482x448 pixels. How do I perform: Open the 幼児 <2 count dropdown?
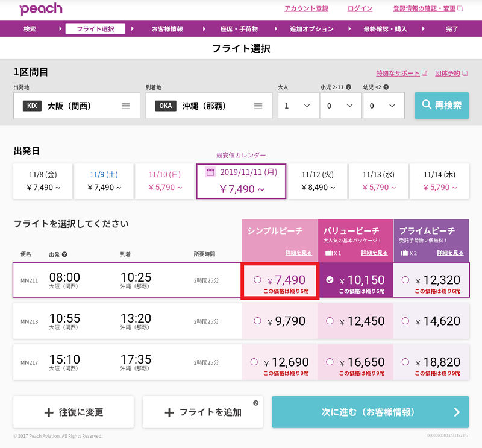coord(384,106)
